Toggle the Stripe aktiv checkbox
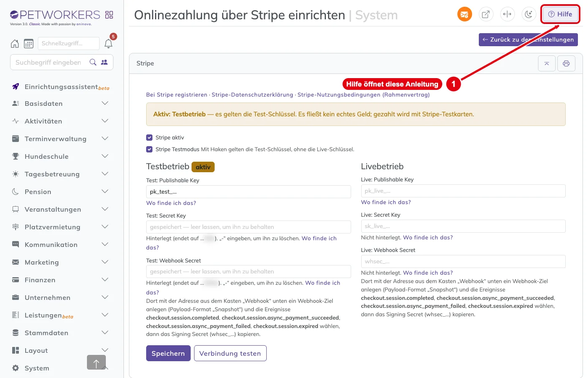 pyautogui.click(x=150, y=137)
